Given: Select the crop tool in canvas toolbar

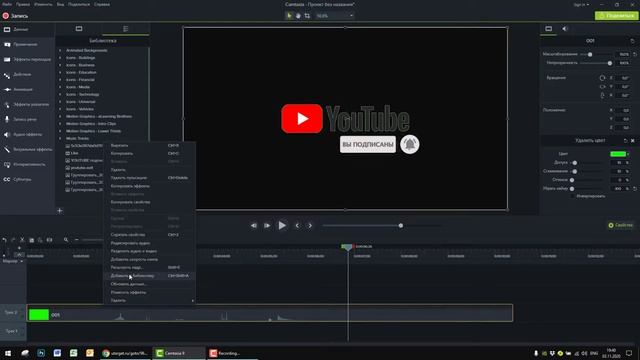Looking at the screenshot, I should (307, 16).
